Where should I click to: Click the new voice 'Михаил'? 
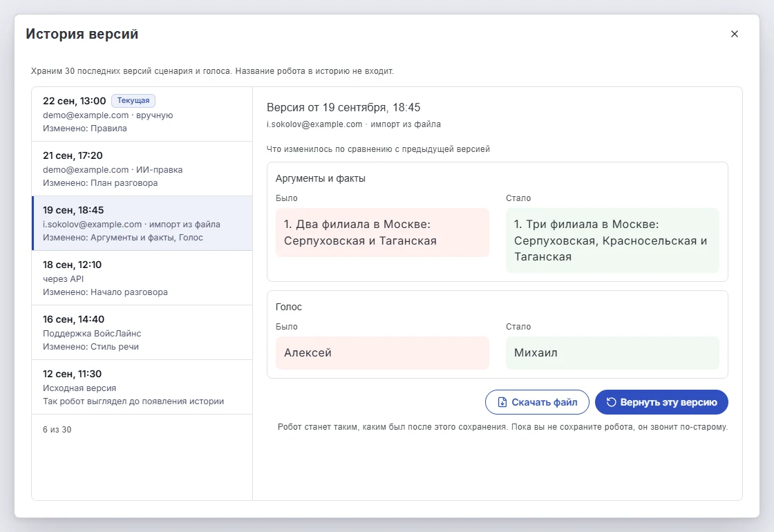point(612,353)
